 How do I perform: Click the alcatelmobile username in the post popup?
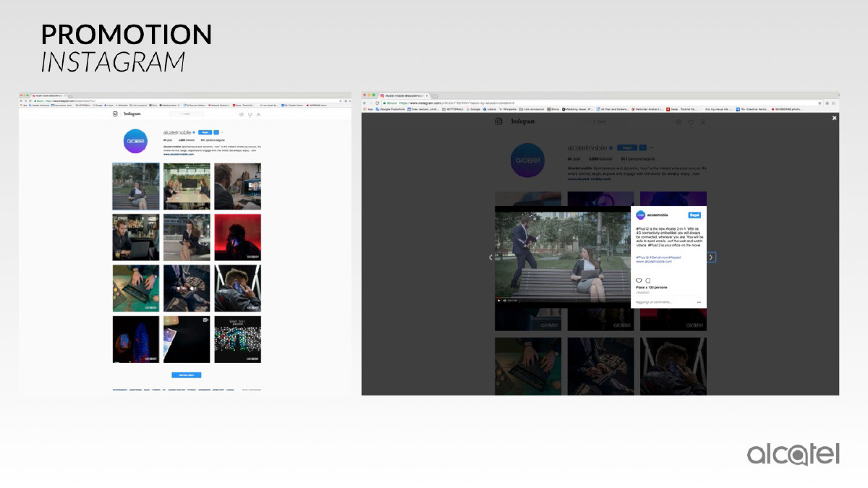point(658,215)
